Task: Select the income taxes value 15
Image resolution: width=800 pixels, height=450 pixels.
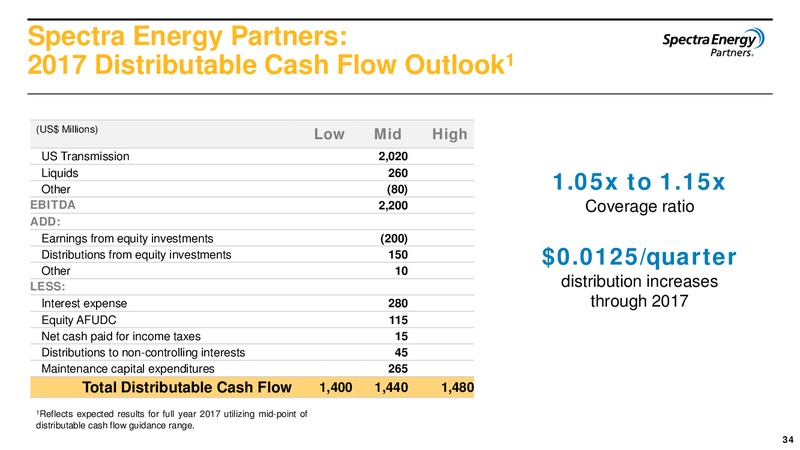Action: (402, 336)
